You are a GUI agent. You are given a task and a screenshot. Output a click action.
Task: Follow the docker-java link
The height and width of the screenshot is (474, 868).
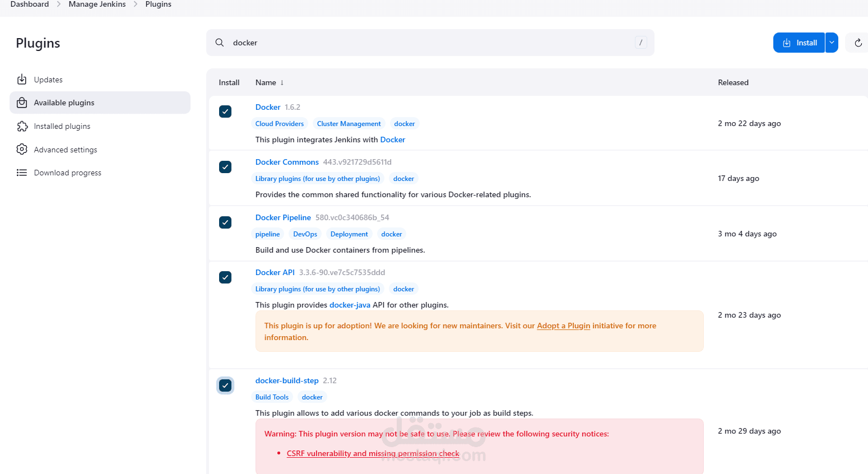click(350, 305)
